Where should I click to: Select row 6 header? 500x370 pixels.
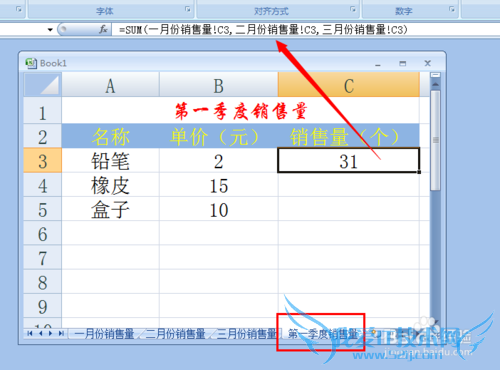43,233
